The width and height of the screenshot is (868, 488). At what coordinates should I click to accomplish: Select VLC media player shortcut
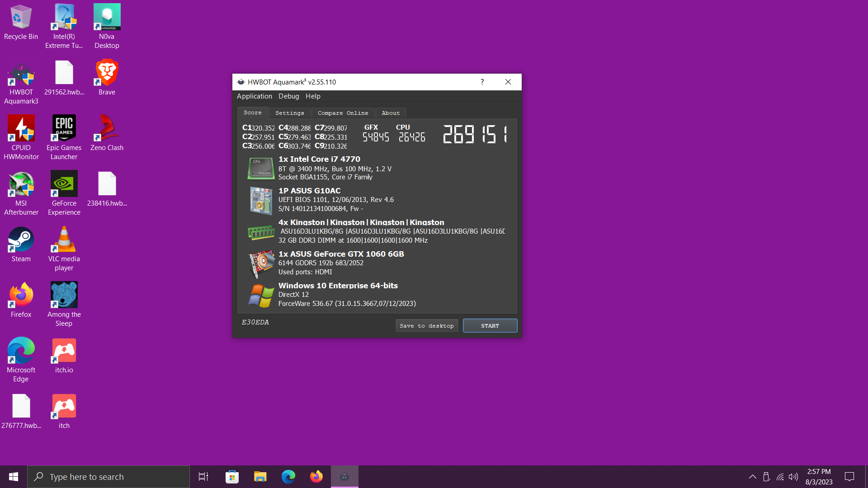(64, 249)
